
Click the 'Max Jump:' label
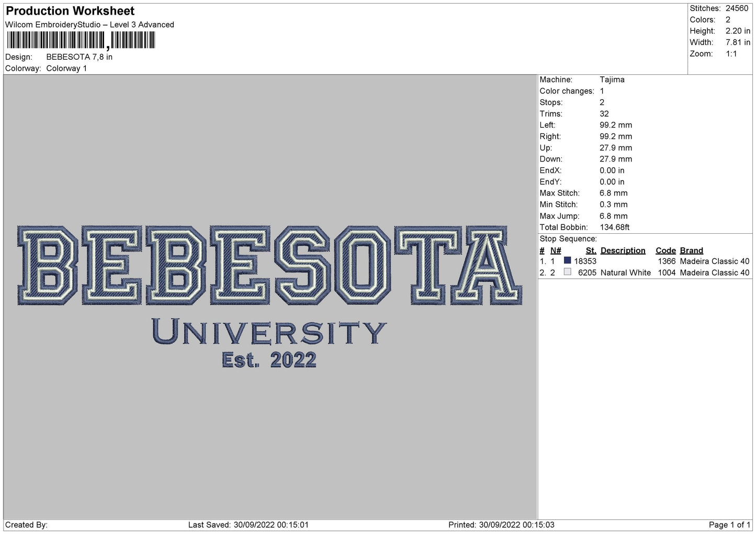pyautogui.click(x=559, y=216)
